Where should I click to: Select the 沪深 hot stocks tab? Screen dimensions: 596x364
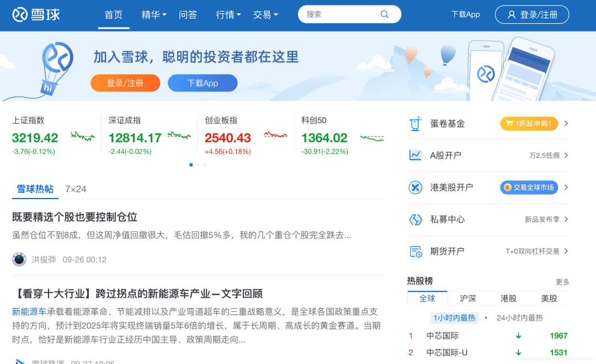point(468,298)
